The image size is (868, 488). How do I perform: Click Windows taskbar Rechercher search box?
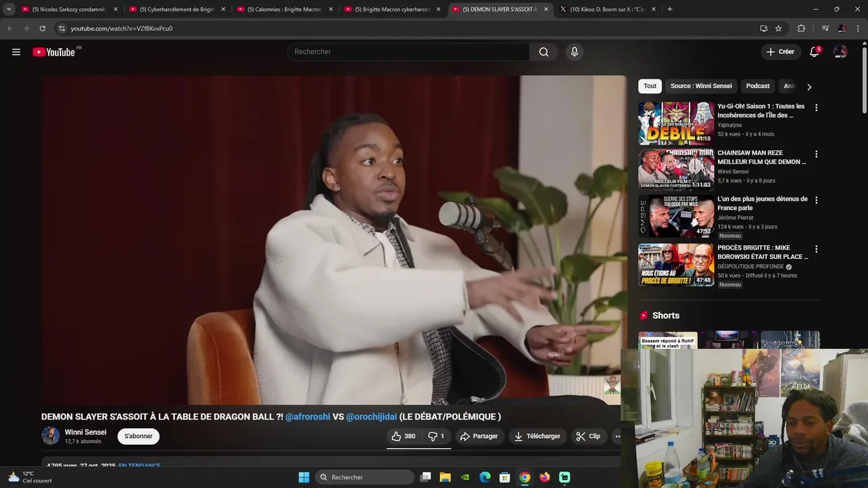[x=366, y=477]
